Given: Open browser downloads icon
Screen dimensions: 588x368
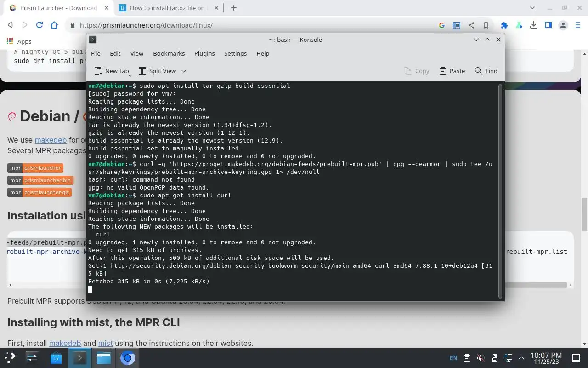Looking at the screenshot, I should click(x=534, y=25).
